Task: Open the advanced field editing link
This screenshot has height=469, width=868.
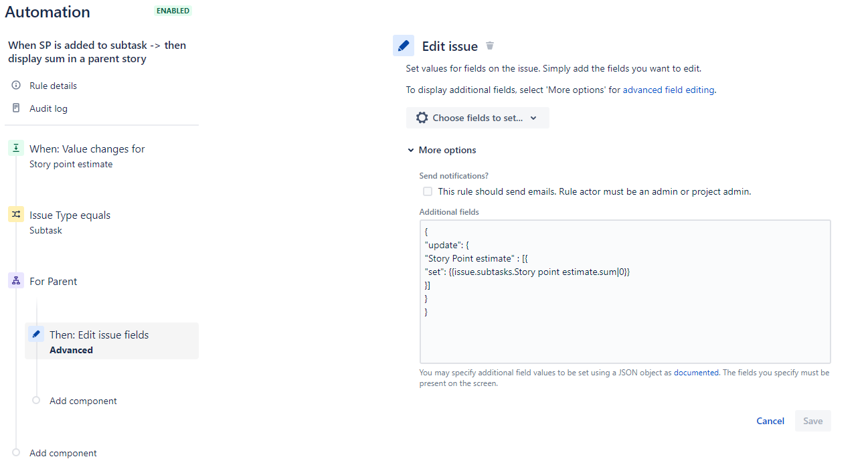Action: 667,89
